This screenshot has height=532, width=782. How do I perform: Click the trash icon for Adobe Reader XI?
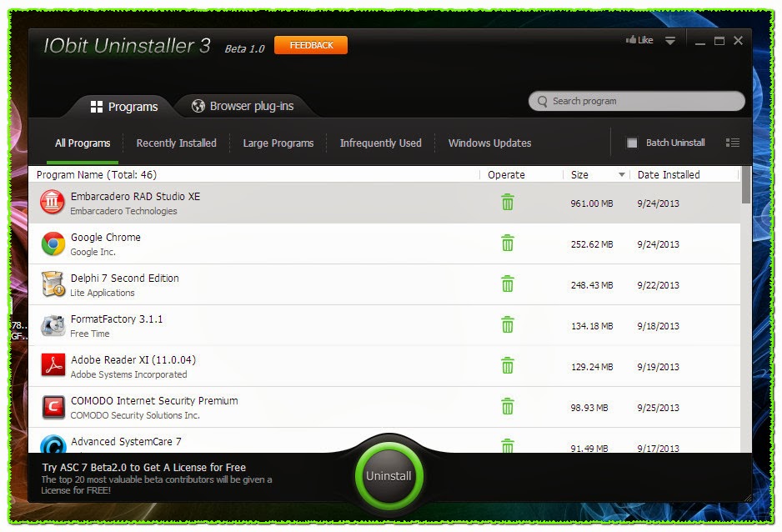(507, 366)
